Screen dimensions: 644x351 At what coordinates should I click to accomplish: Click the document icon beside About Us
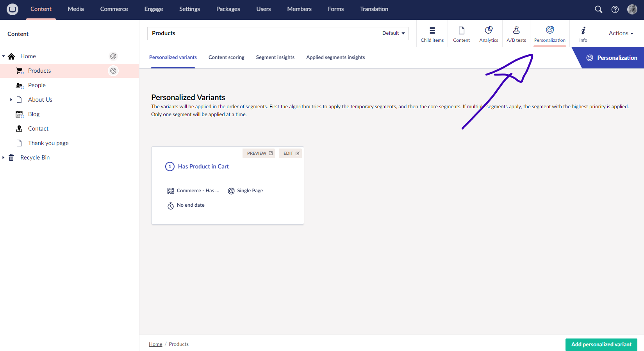(19, 100)
